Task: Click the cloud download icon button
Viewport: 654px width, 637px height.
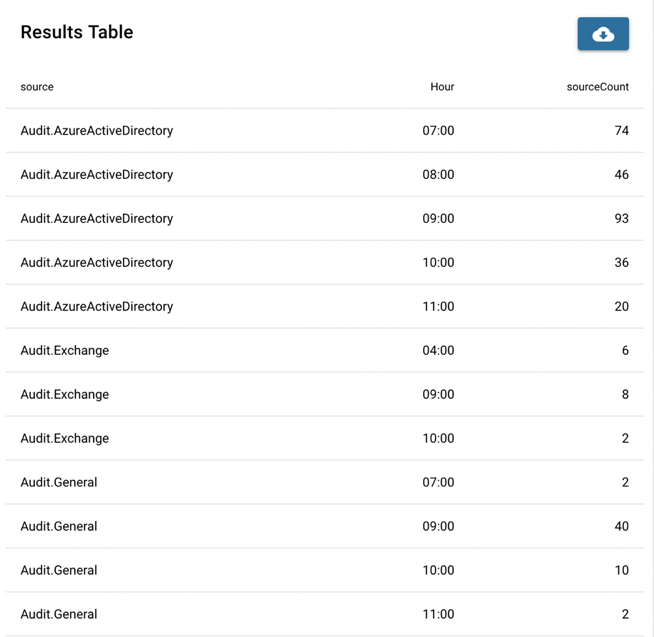Action: coord(603,34)
